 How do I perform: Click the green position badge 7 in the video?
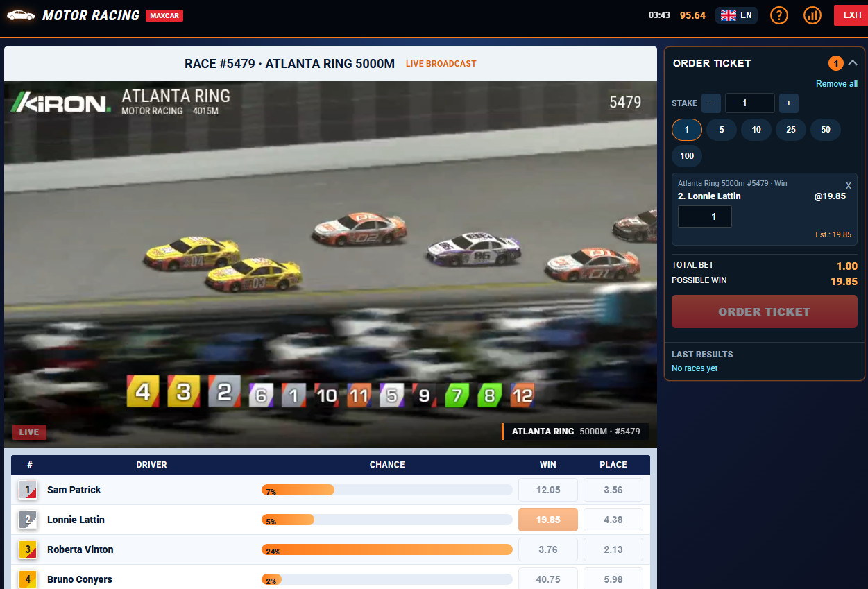tap(457, 395)
